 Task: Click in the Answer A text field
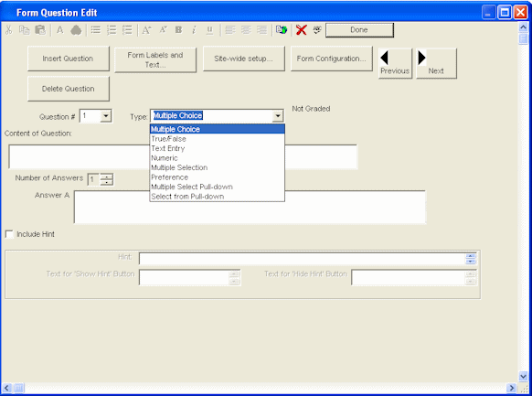tap(250, 207)
